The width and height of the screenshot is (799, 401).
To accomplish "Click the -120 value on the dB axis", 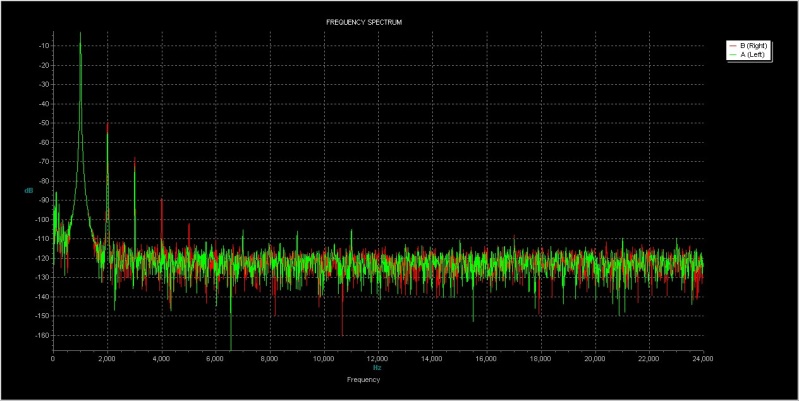I will (x=42, y=258).
